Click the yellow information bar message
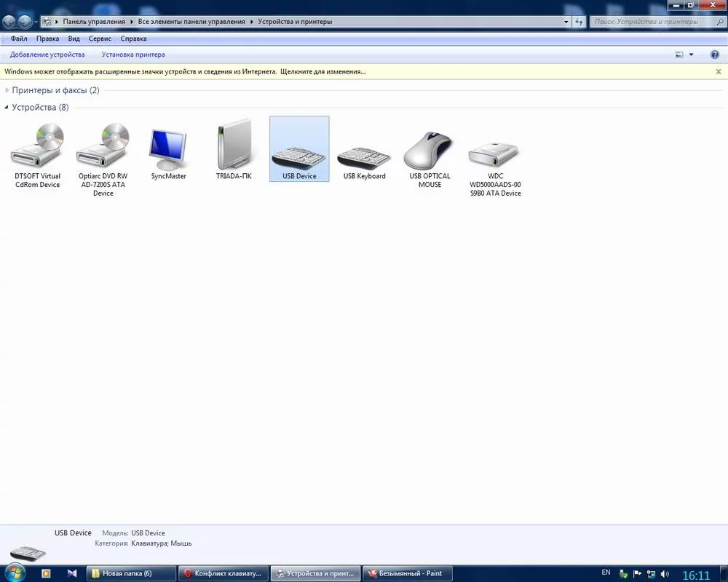This screenshot has width=728, height=582. 185,72
